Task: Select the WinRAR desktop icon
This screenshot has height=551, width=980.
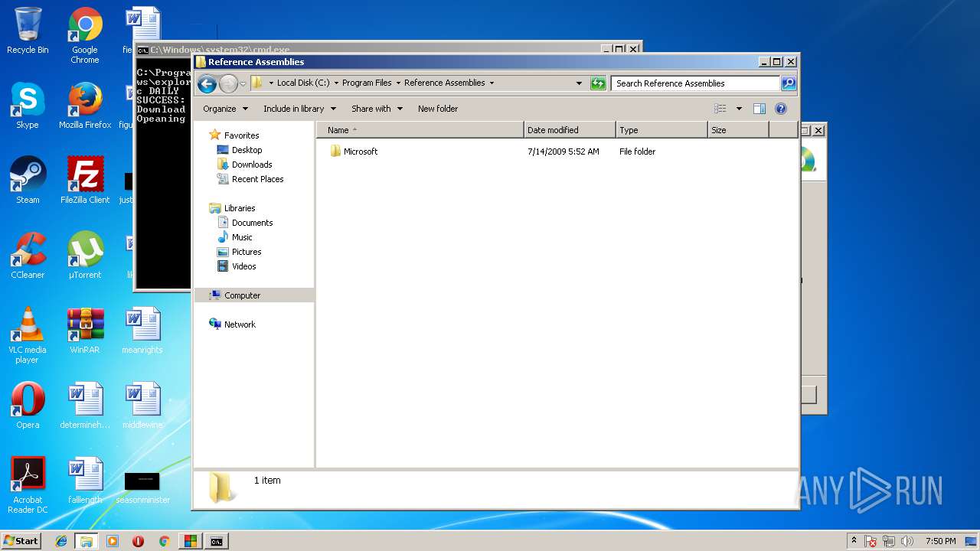Action: click(x=85, y=331)
